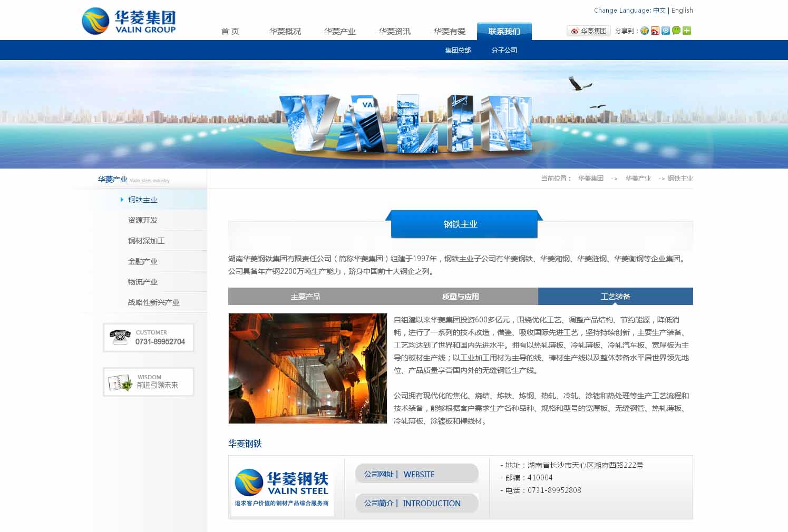
Task: Open the 首页 home menu
Action: click(230, 31)
